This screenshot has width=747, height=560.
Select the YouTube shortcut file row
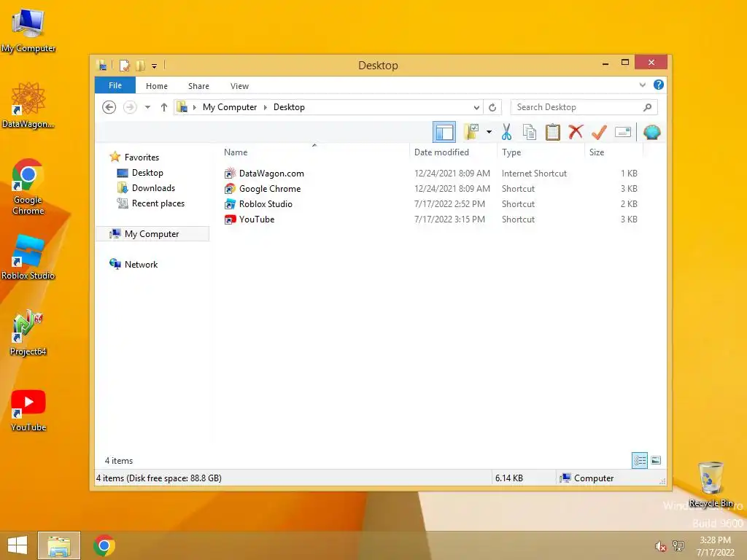click(430, 219)
